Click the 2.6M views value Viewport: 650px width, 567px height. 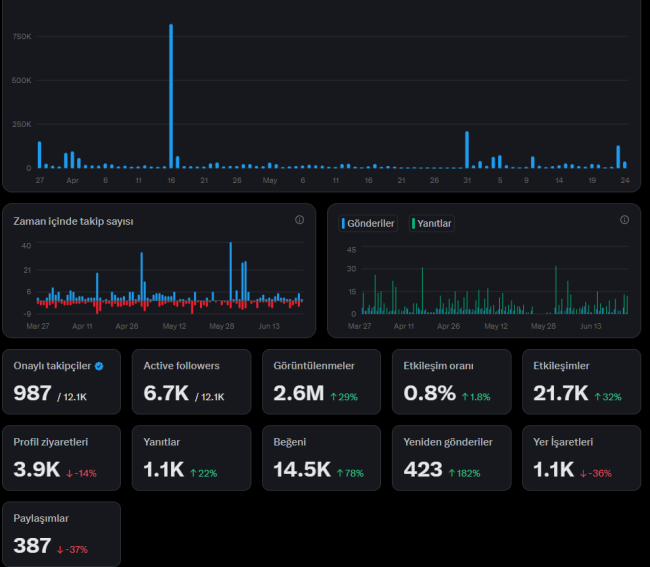coord(298,393)
